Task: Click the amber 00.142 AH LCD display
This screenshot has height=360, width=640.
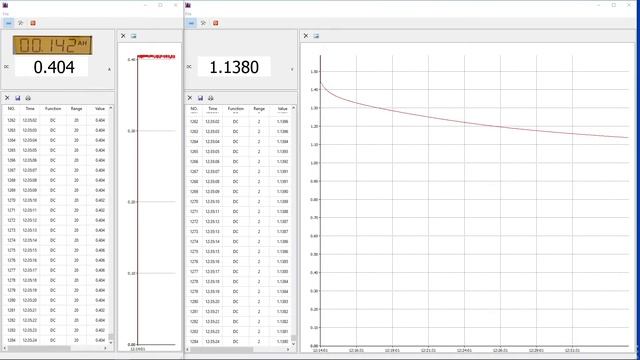Action: click(53, 45)
